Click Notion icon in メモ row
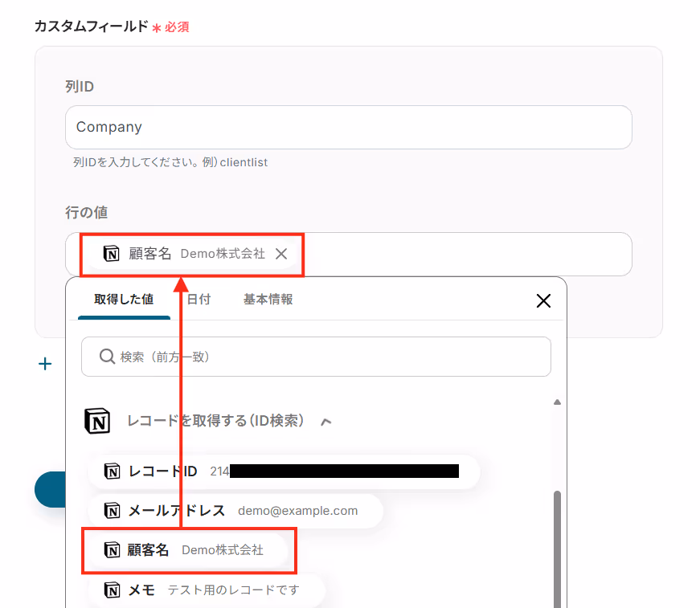The height and width of the screenshot is (608, 700). 112,590
